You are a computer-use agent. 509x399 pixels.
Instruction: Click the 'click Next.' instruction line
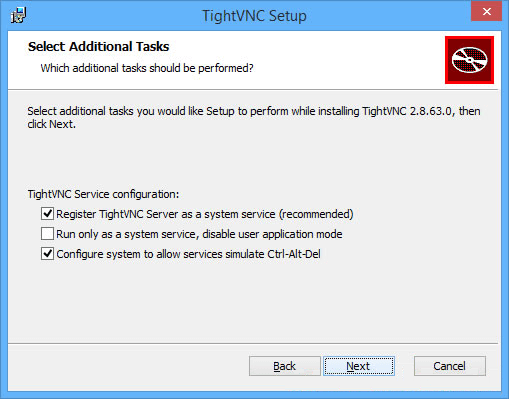click(52, 124)
